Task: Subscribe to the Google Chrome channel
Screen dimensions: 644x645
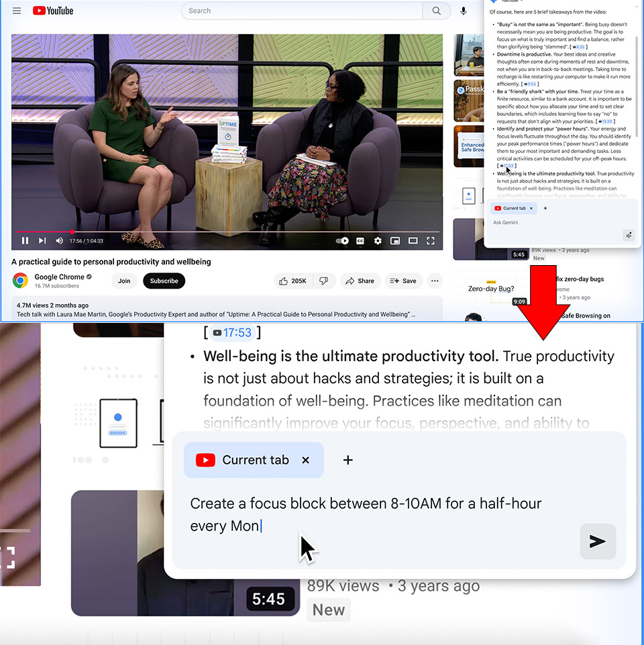Action: click(x=164, y=281)
